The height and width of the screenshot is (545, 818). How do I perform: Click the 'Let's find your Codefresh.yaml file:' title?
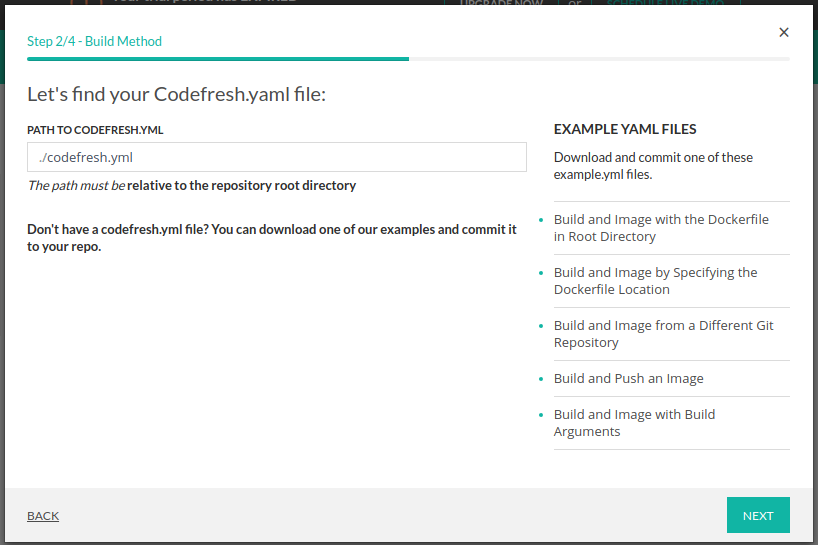click(176, 94)
